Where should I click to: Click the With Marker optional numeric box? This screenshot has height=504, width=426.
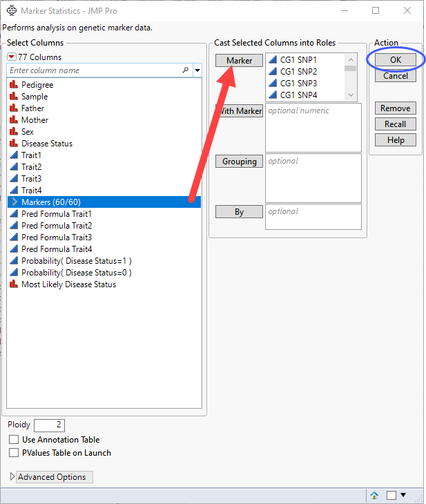tap(313, 128)
